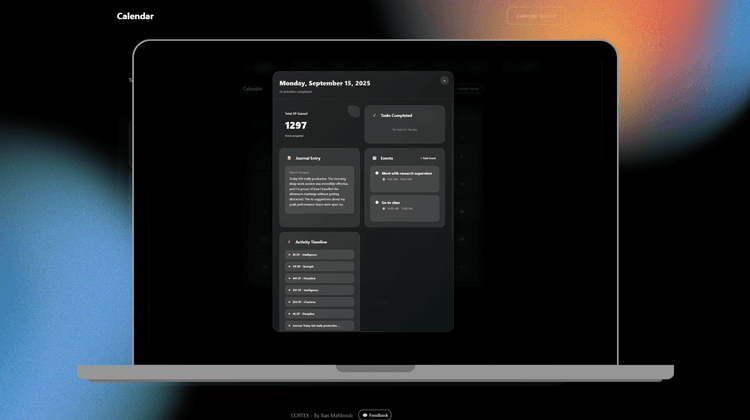This screenshot has height=420, width=750.
Task: Click the Tasks Completed checkmark icon
Action: [x=374, y=115]
